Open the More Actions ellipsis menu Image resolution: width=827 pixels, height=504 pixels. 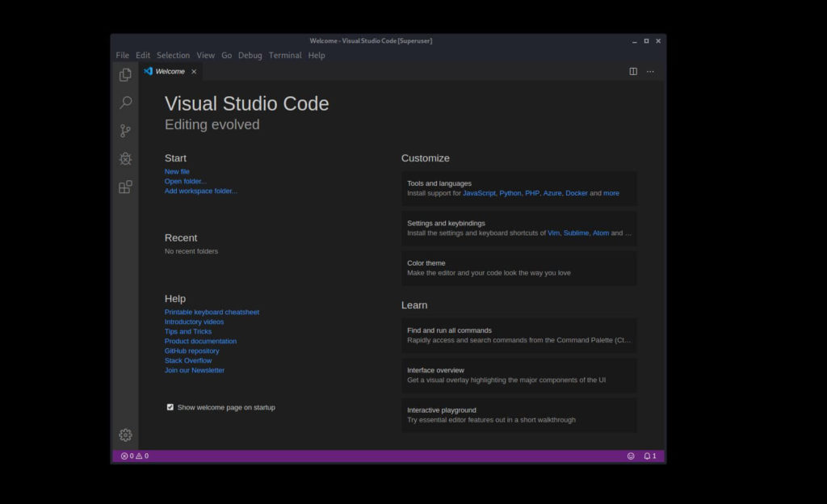(x=650, y=71)
